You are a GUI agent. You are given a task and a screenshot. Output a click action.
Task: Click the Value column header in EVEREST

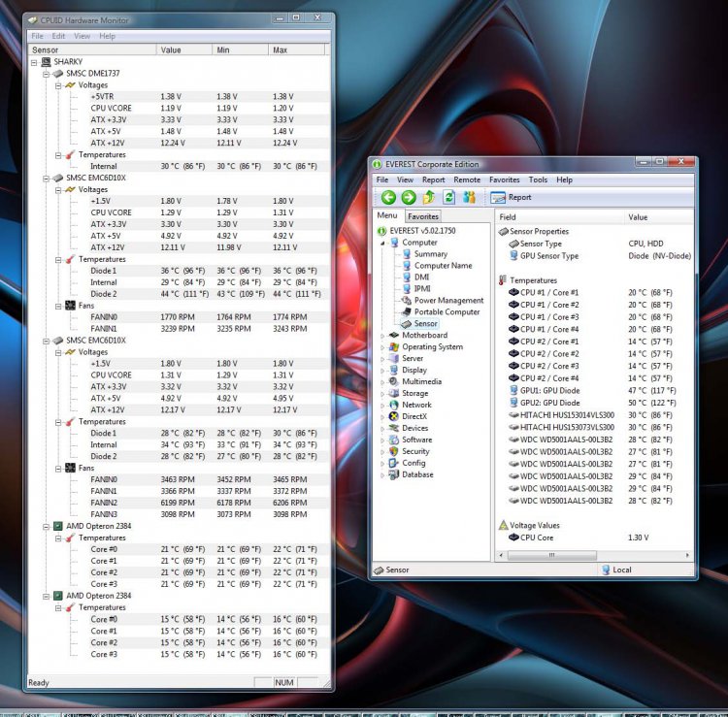tap(659, 216)
